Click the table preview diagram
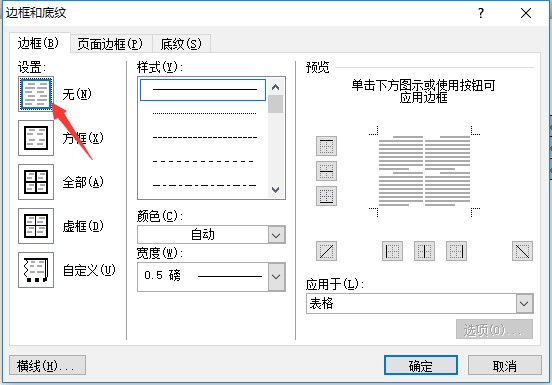Viewport: 552px width, 385px height. point(424,171)
